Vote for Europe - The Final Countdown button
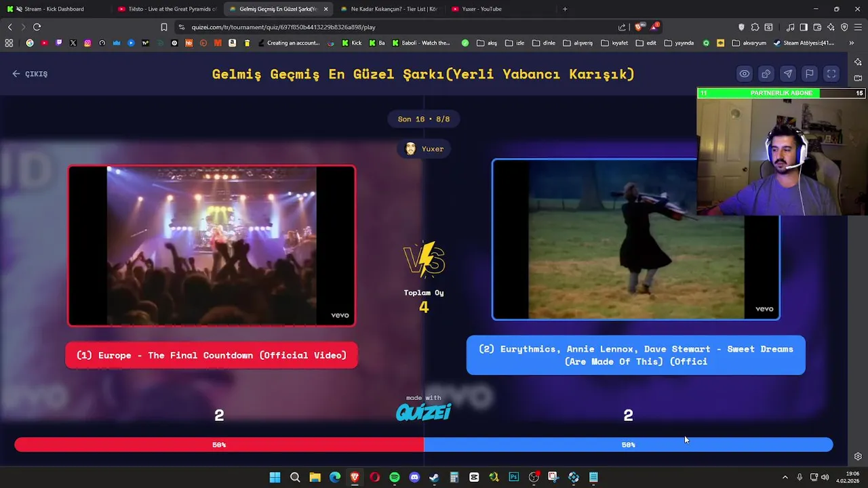 [x=212, y=355]
